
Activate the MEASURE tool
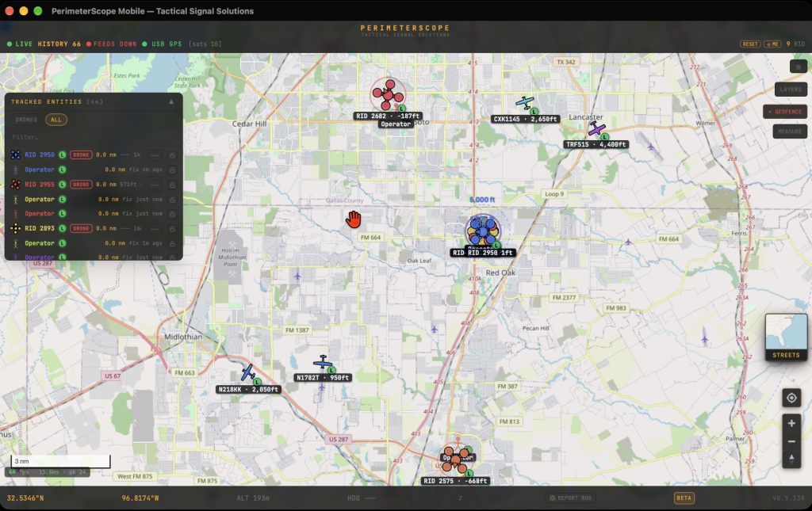click(x=790, y=132)
